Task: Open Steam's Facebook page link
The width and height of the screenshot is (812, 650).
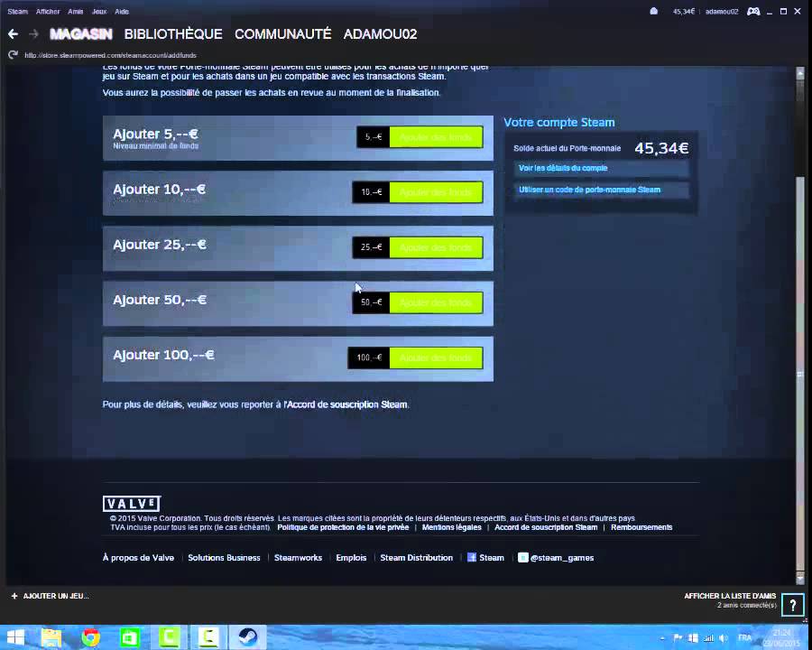Action: (485, 558)
